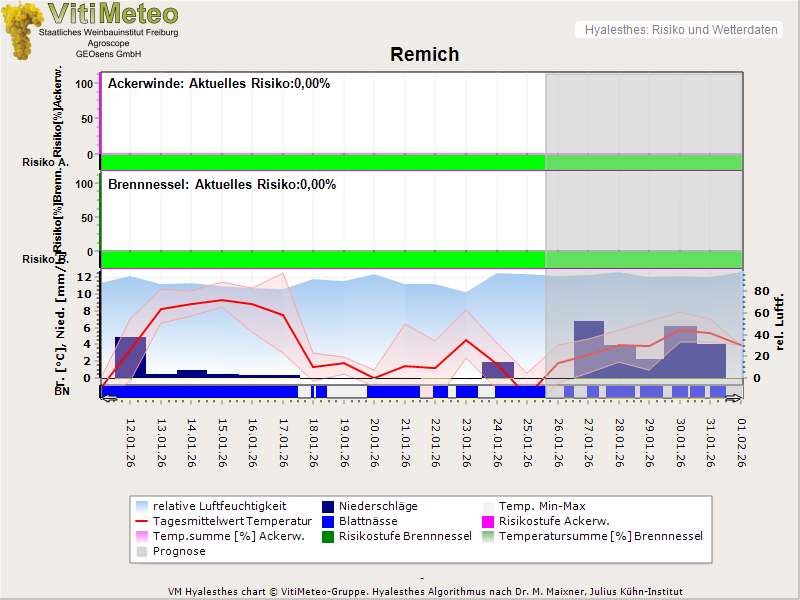
Task: Click the VitiMeteo grape logo
Action: point(22,30)
